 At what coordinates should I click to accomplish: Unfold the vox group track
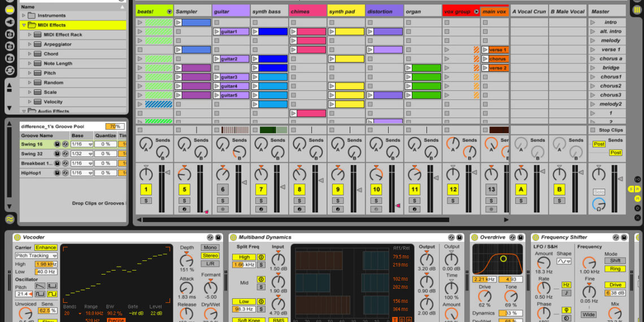(x=476, y=11)
